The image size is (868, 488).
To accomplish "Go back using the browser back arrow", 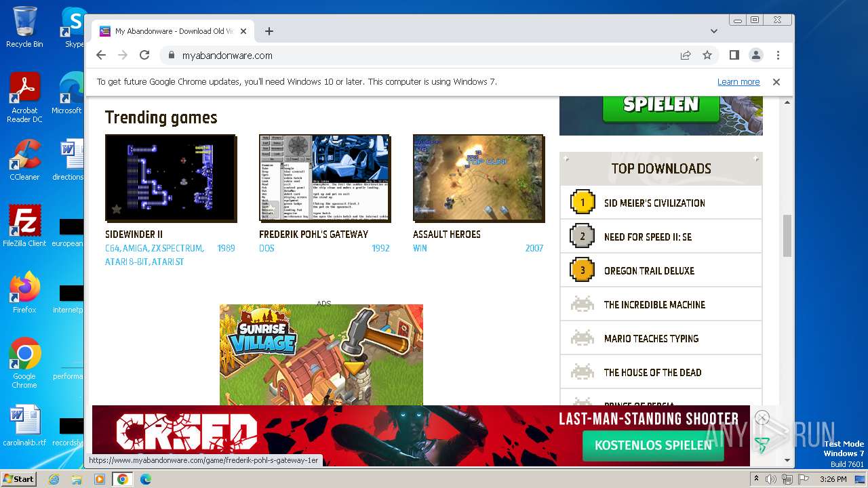I will click(101, 55).
